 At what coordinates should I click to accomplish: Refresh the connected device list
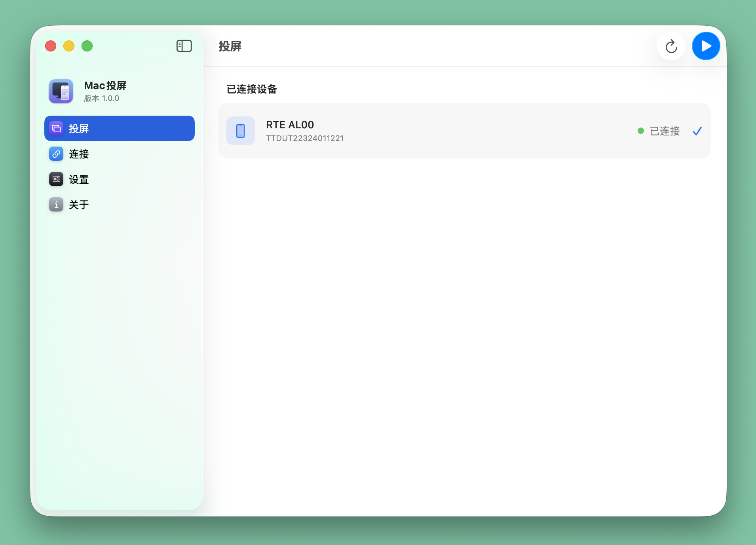pos(671,46)
